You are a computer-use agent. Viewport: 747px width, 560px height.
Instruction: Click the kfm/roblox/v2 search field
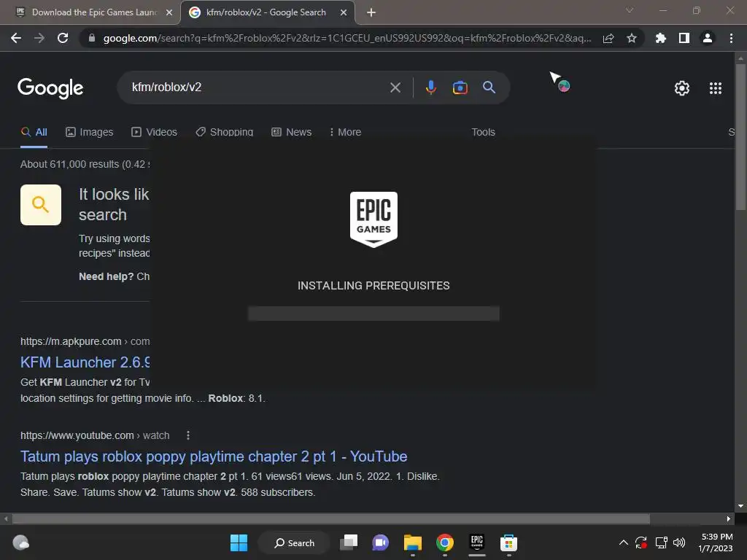click(258, 87)
